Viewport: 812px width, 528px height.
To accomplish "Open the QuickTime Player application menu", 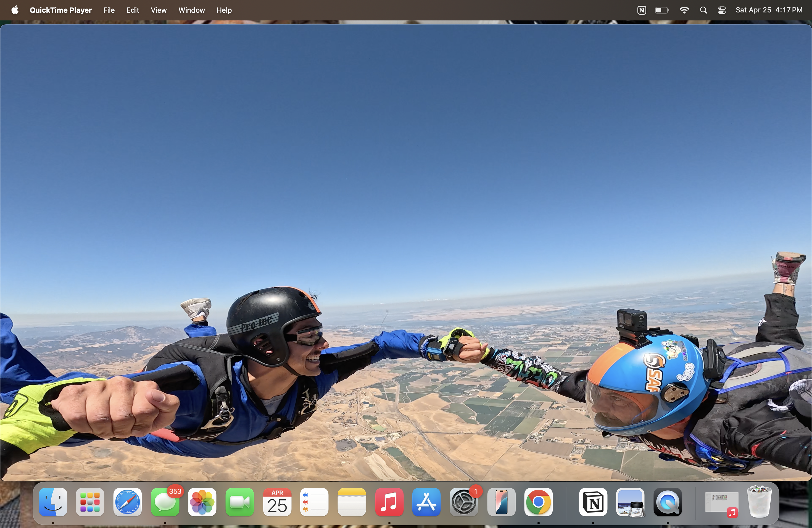I will [61, 10].
